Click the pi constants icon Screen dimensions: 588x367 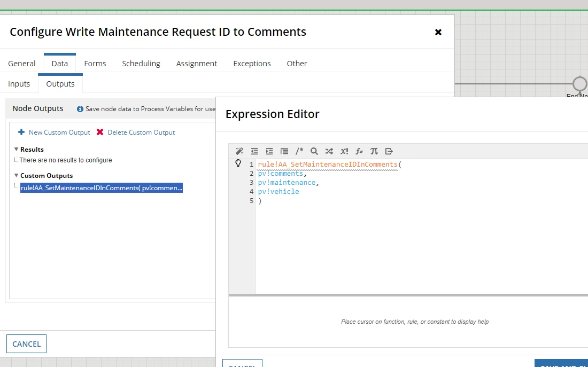point(374,151)
